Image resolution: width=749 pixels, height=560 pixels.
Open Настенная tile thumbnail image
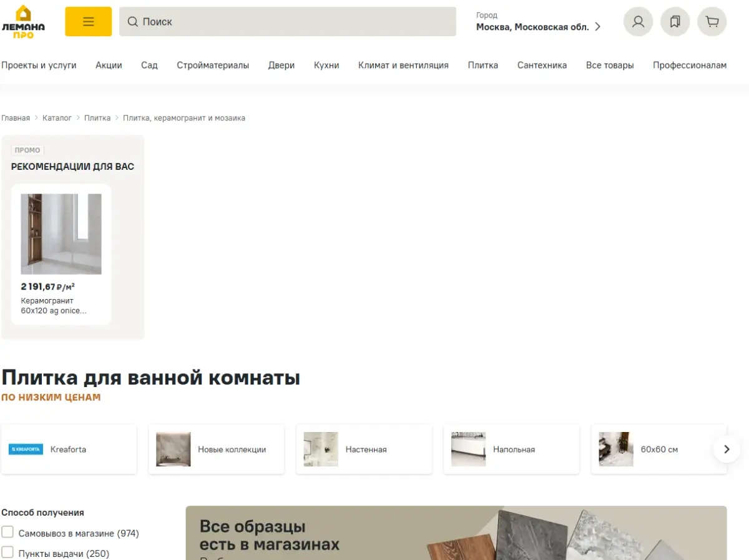321,449
